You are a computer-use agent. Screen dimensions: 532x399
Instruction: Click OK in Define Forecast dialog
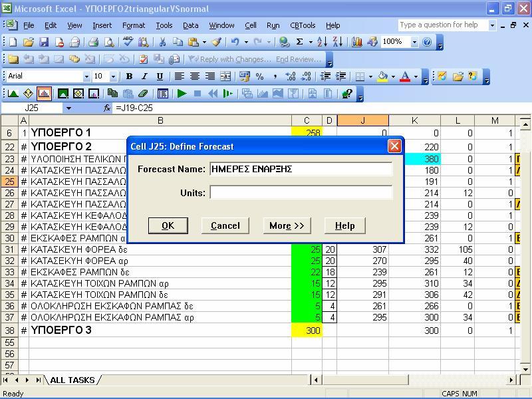point(168,225)
